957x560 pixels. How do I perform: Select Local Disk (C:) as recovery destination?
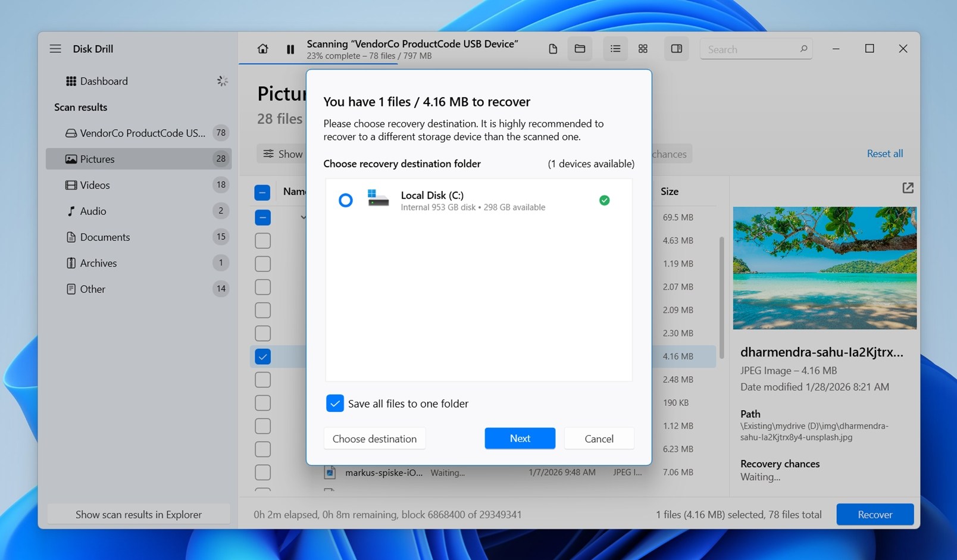(346, 201)
